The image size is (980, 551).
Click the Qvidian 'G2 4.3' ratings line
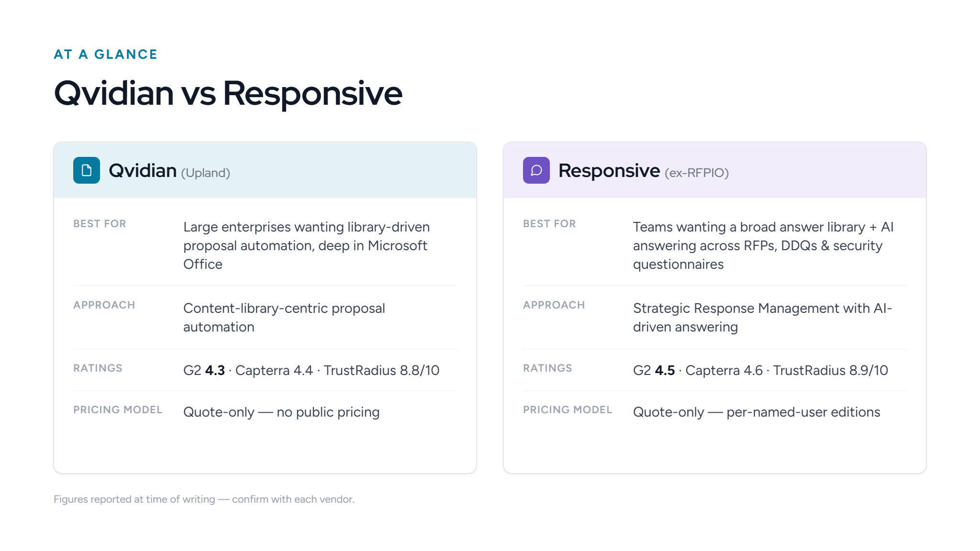click(312, 370)
